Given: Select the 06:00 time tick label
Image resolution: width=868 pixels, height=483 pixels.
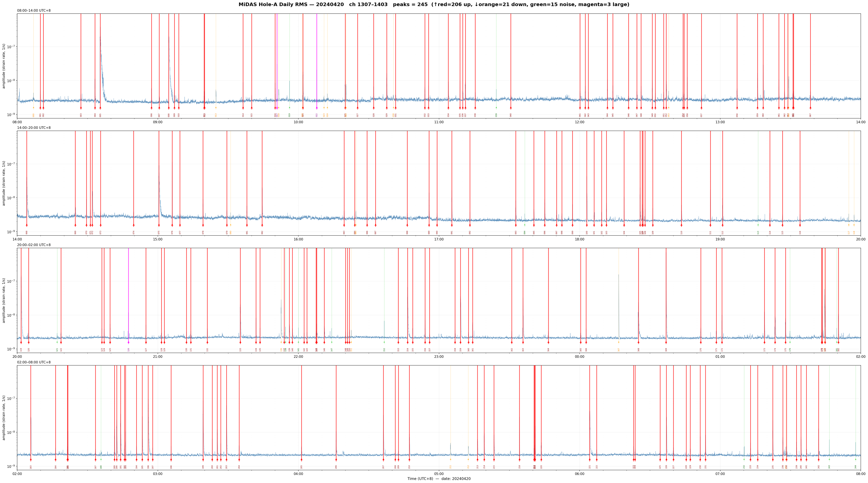Looking at the screenshot, I should point(580,474).
